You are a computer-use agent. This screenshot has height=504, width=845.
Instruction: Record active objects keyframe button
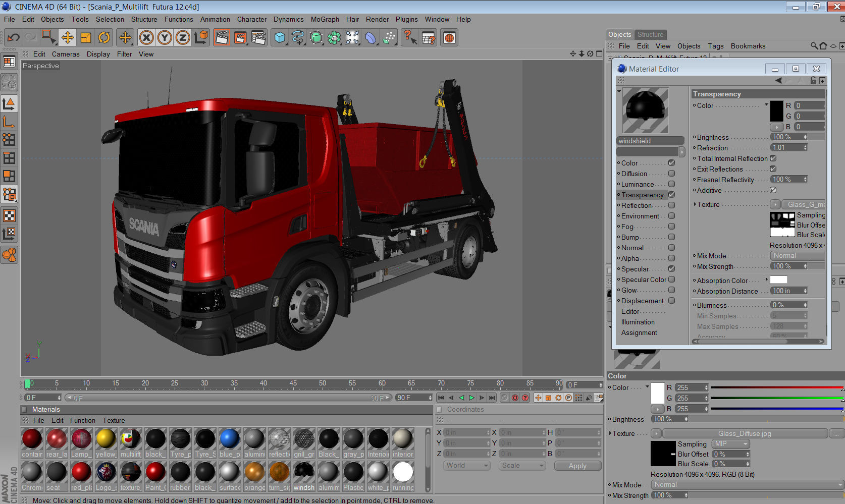(x=505, y=398)
